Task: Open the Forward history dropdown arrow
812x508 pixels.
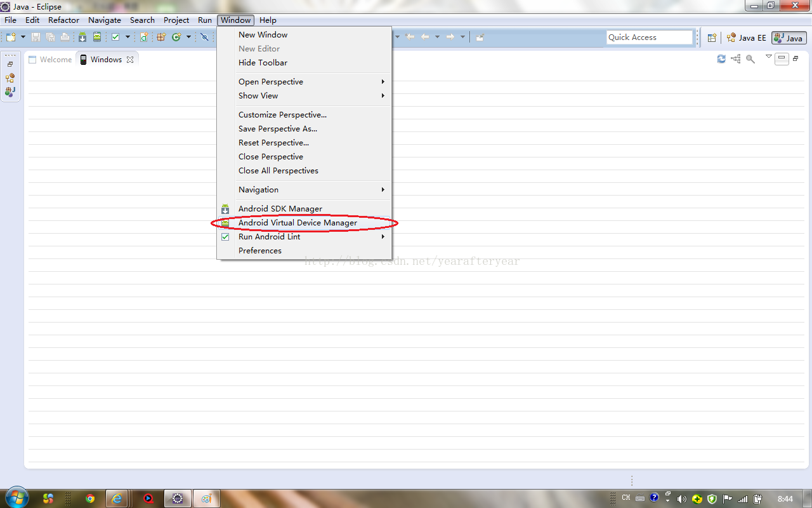Action: [x=462, y=37]
